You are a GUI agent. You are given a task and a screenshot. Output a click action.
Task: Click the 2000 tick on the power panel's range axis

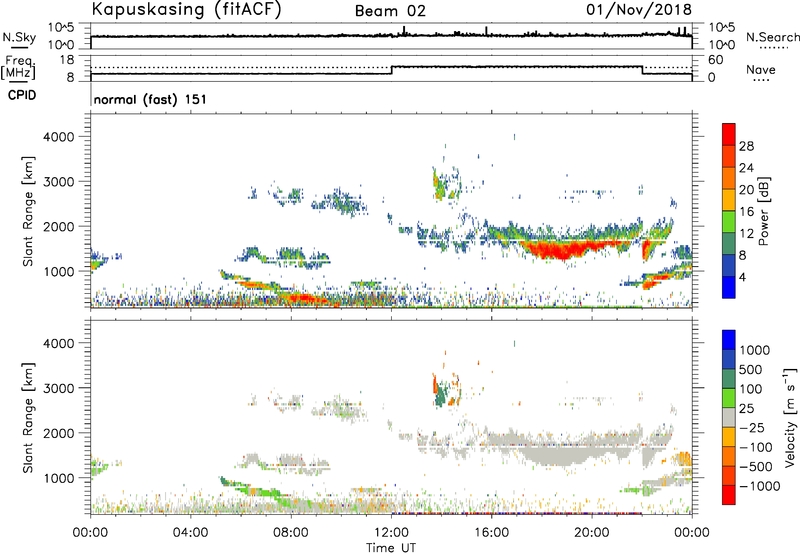click(59, 226)
